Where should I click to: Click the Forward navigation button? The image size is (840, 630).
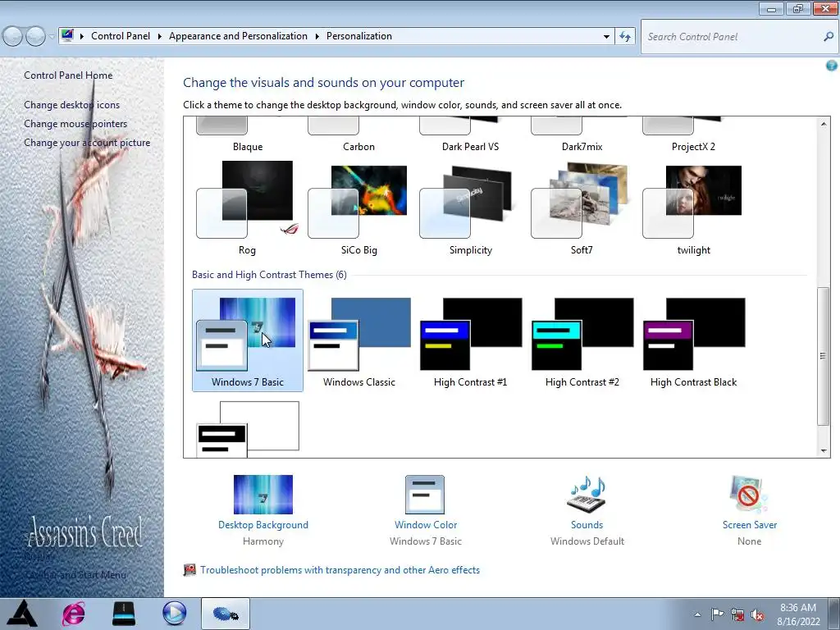coord(35,36)
